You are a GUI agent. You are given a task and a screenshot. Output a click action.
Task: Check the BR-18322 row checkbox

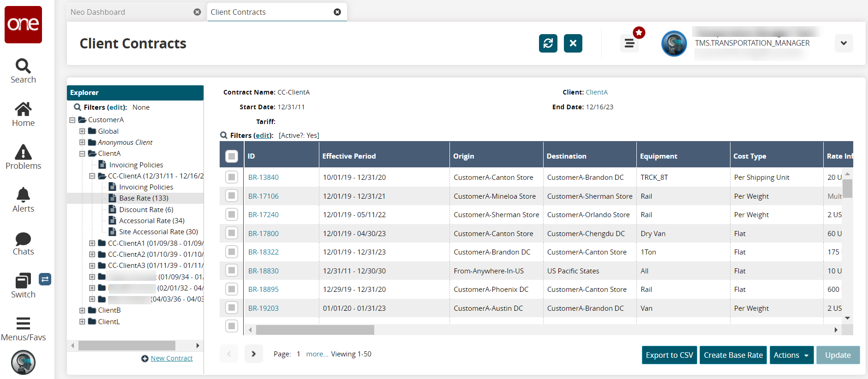click(x=232, y=252)
